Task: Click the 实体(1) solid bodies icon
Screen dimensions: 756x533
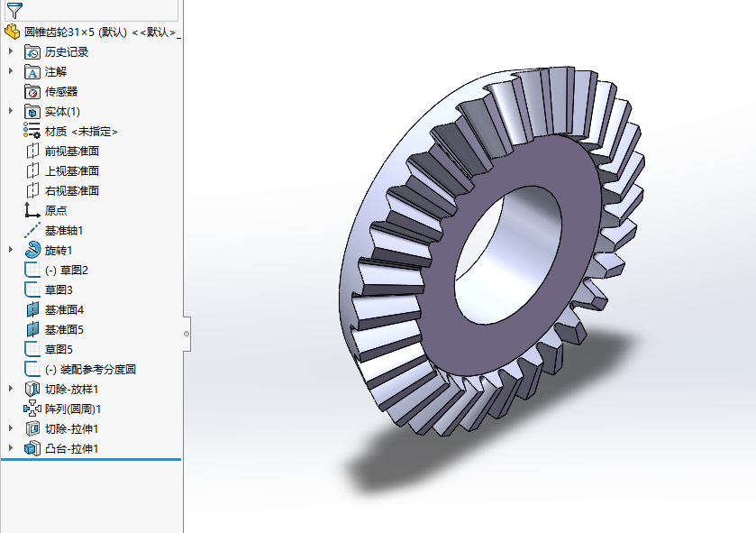Action: (x=32, y=112)
